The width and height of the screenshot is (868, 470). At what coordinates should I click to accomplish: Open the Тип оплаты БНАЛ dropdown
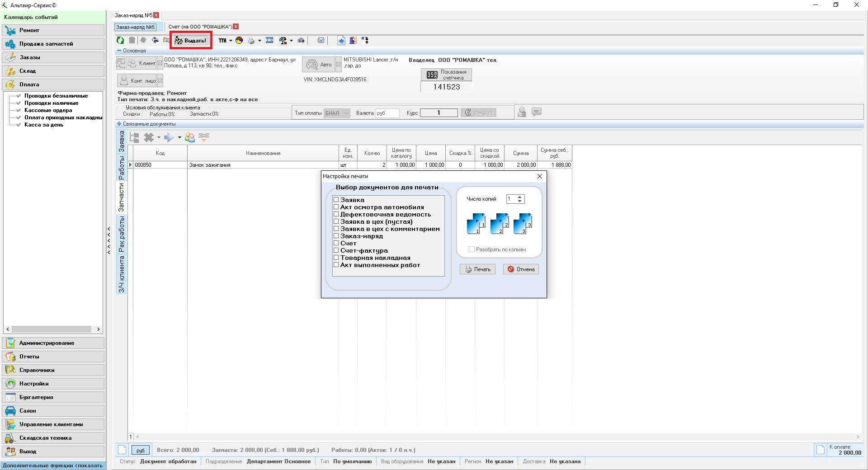click(x=337, y=113)
